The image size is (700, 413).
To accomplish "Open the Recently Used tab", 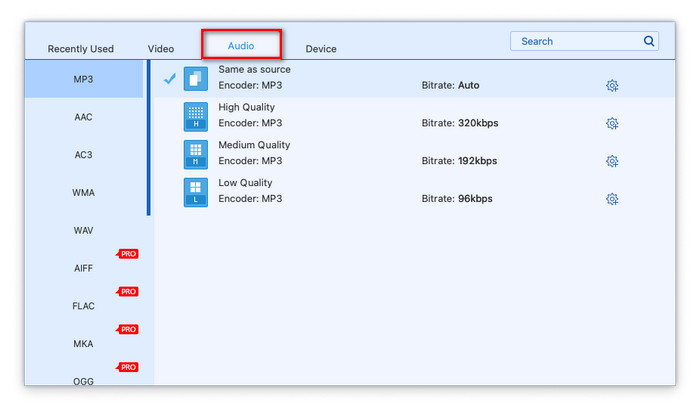I will pos(81,49).
